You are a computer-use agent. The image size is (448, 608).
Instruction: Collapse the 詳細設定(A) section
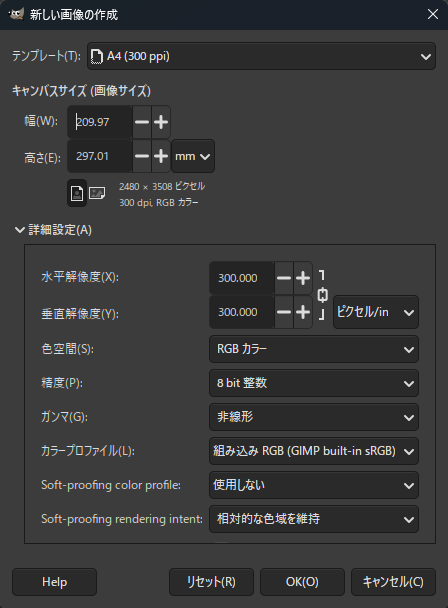[53, 230]
